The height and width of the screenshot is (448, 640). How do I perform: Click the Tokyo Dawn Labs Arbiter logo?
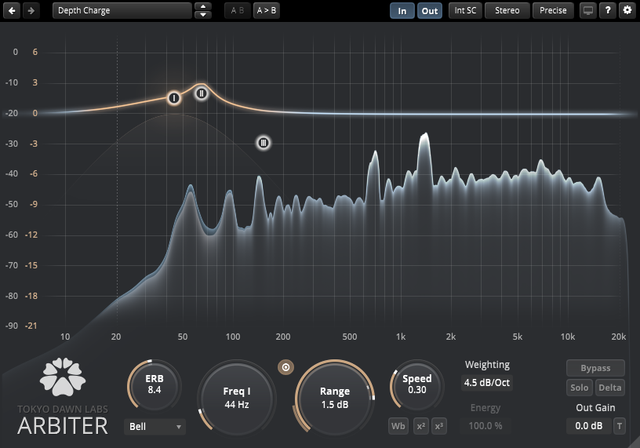63,397
